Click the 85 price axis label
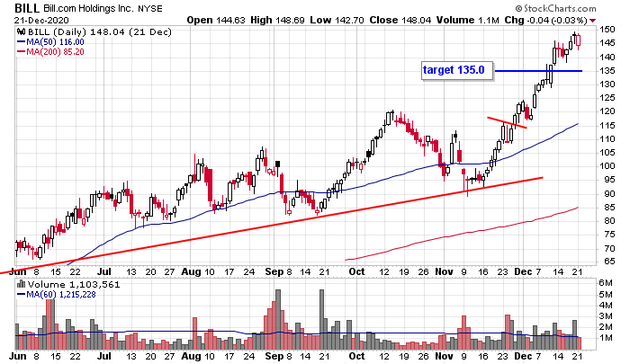 609,207
